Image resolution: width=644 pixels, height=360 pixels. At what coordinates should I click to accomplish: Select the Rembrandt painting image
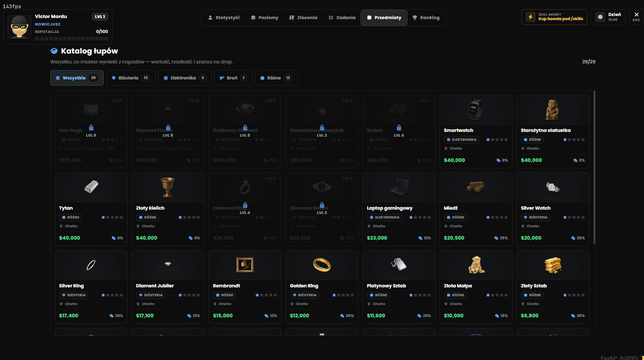pyautogui.click(x=245, y=265)
